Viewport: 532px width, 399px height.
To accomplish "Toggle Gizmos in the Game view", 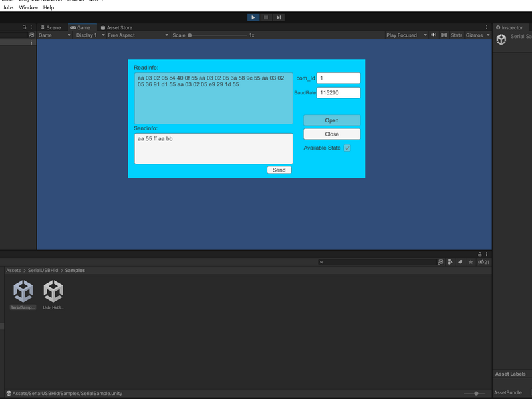I will pos(474,35).
